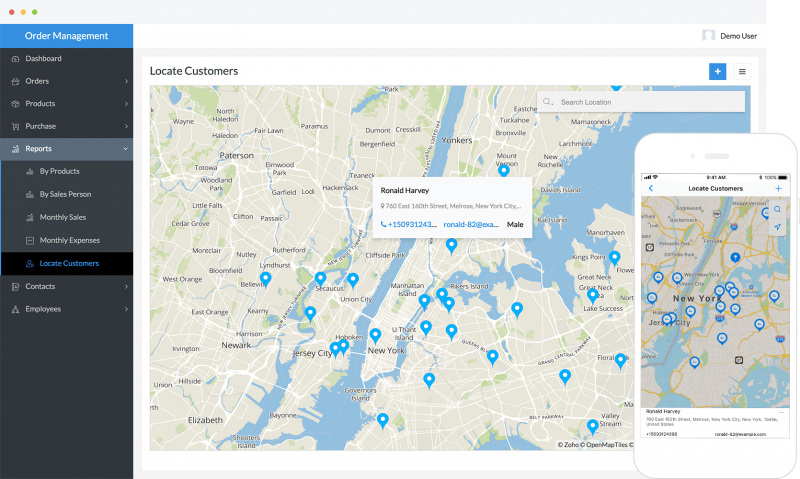Open Monthly Expenses in the sidebar
The width and height of the screenshot is (800, 479).
(x=68, y=240)
